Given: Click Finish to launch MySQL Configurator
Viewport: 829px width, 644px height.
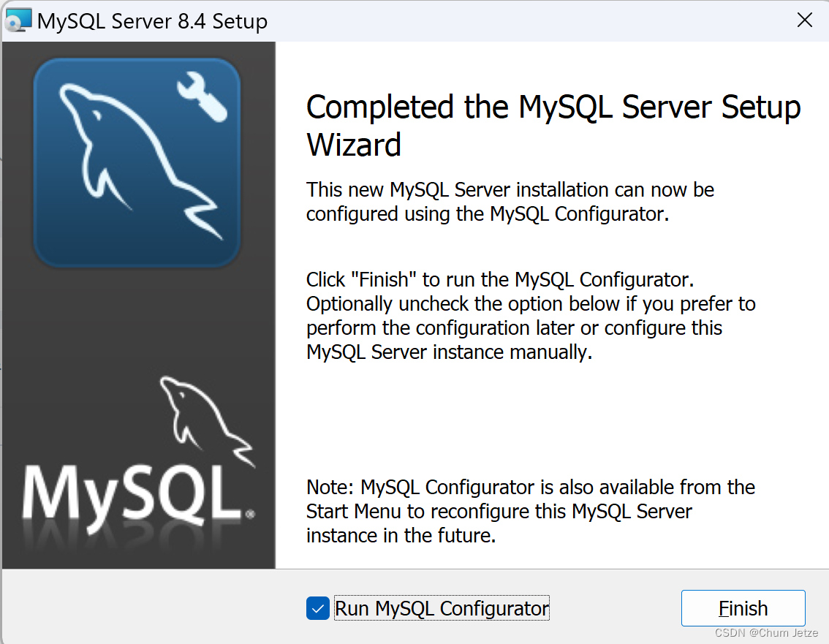Looking at the screenshot, I should pyautogui.click(x=743, y=607).
